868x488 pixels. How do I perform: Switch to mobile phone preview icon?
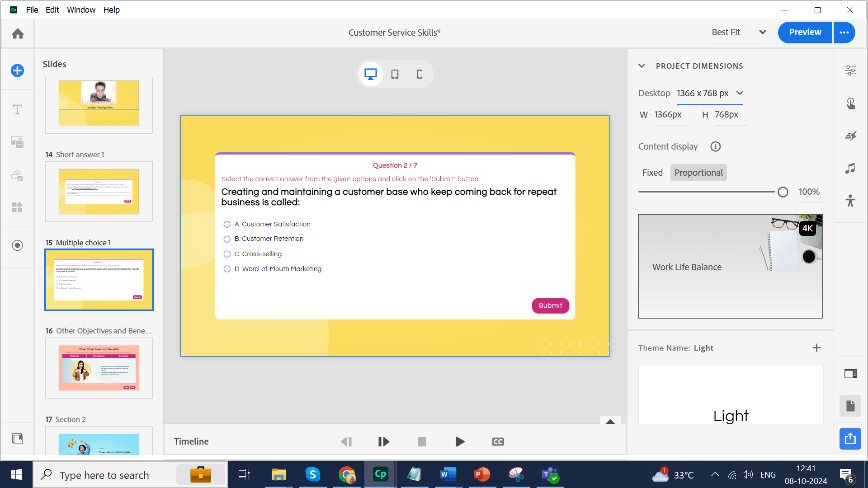tap(420, 74)
